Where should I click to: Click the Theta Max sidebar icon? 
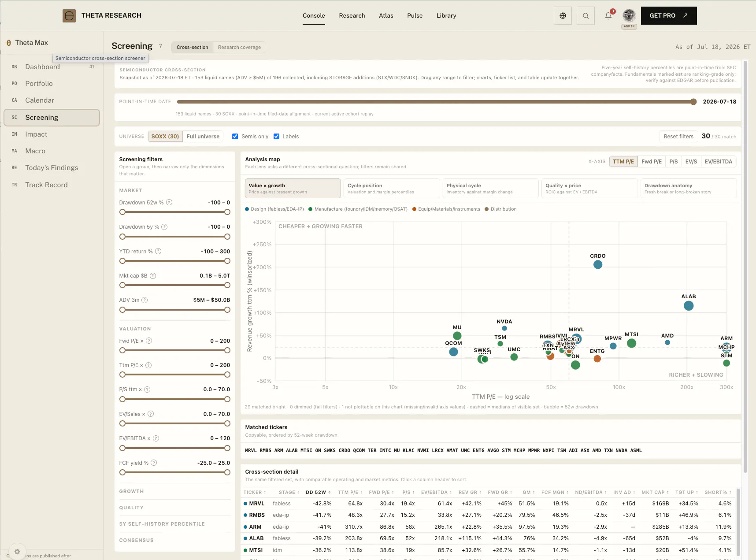(9, 43)
